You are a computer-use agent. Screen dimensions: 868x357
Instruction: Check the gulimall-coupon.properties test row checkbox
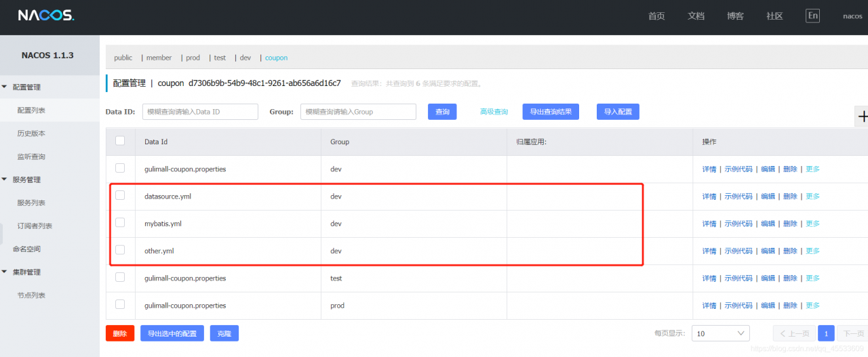(120, 277)
